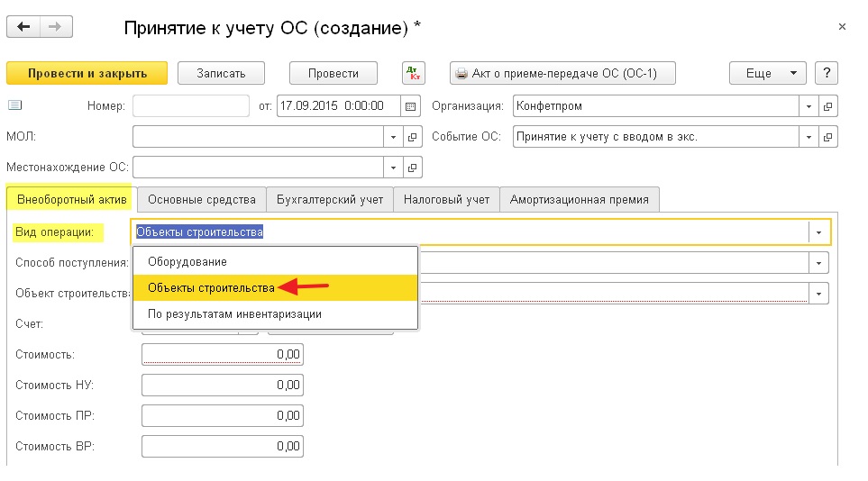Expand the Организация dropdown list
Image resolution: width=868 pixels, height=481 pixels.
(809, 106)
